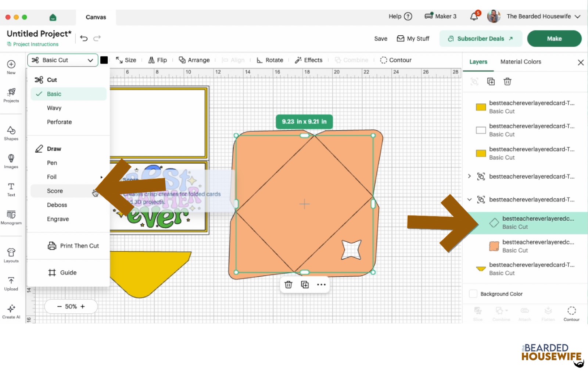Open Project Instructions link

click(x=33, y=44)
